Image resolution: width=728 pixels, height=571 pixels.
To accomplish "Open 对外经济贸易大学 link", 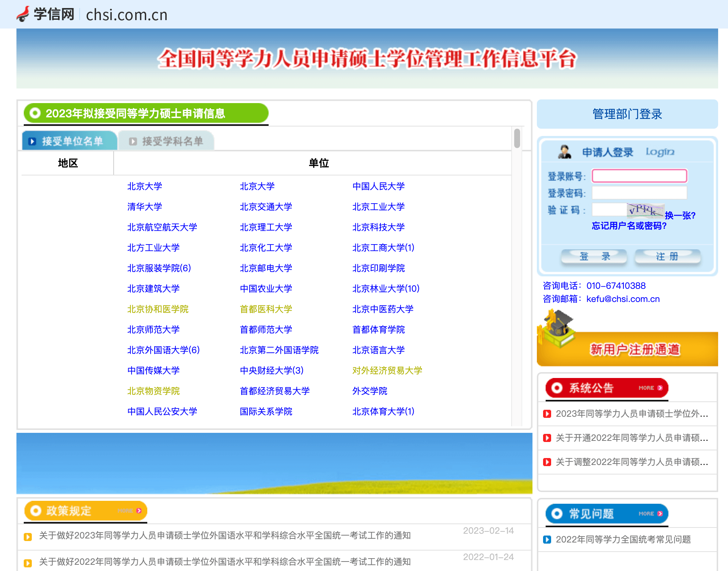I will pyautogui.click(x=387, y=371).
